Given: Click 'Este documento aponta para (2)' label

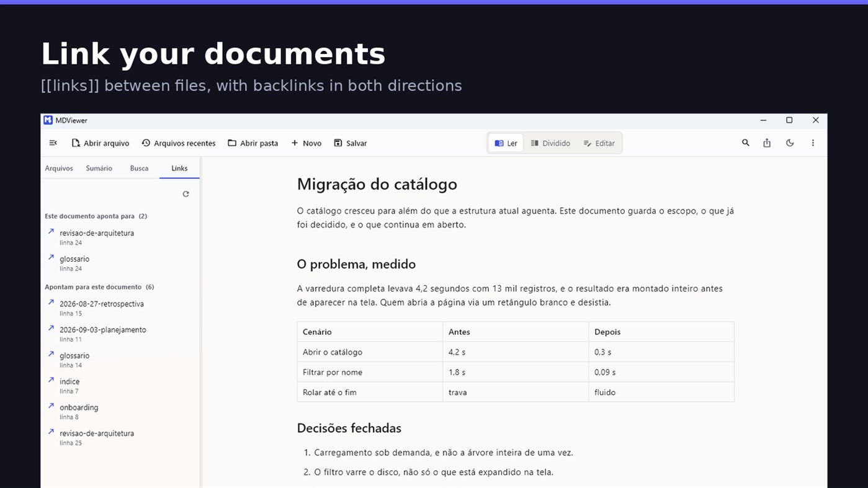Looking at the screenshot, I should (x=96, y=216).
